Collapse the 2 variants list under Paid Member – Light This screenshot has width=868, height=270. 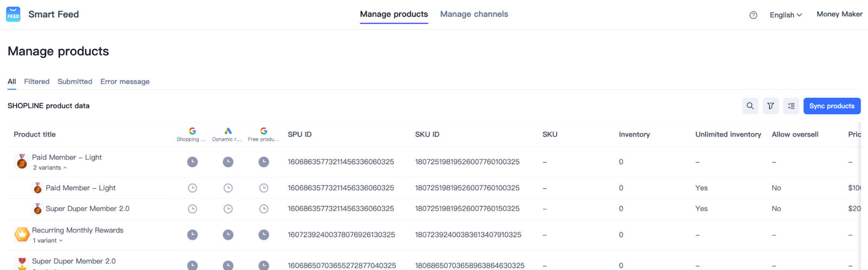click(50, 168)
